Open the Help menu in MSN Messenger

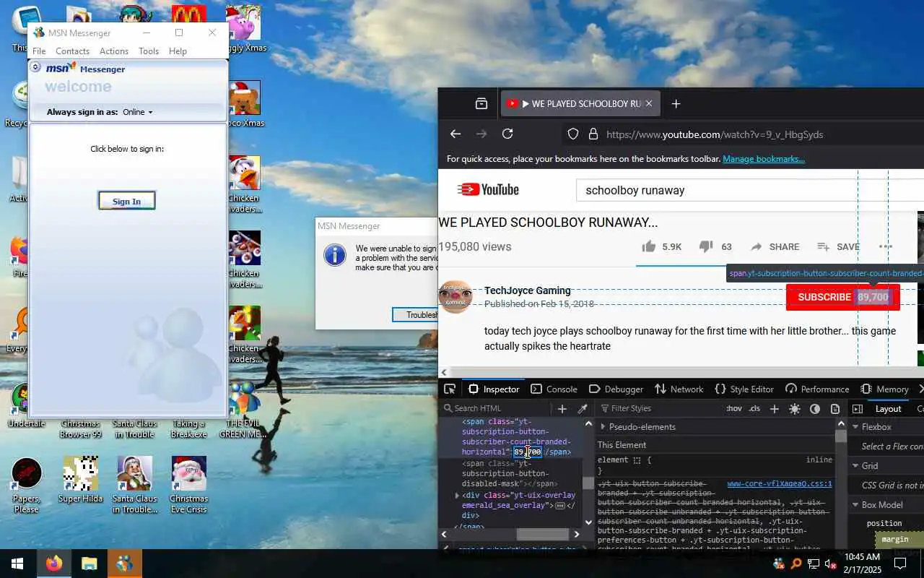pyautogui.click(x=178, y=51)
